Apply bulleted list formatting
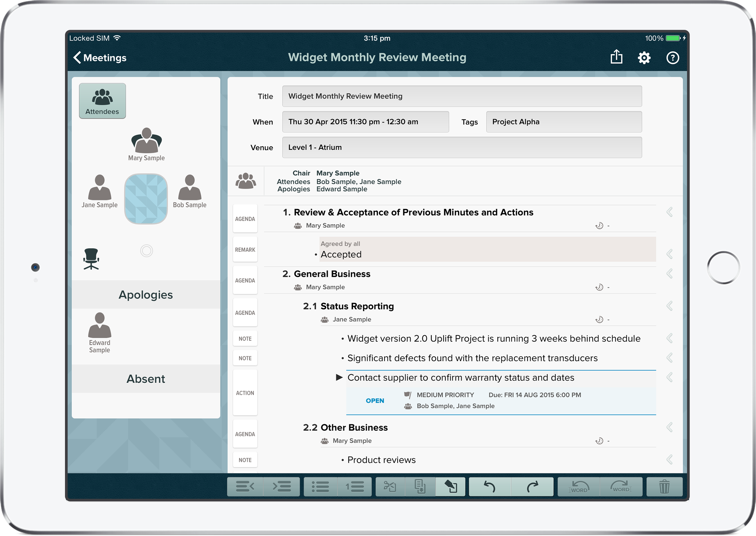 (320, 487)
